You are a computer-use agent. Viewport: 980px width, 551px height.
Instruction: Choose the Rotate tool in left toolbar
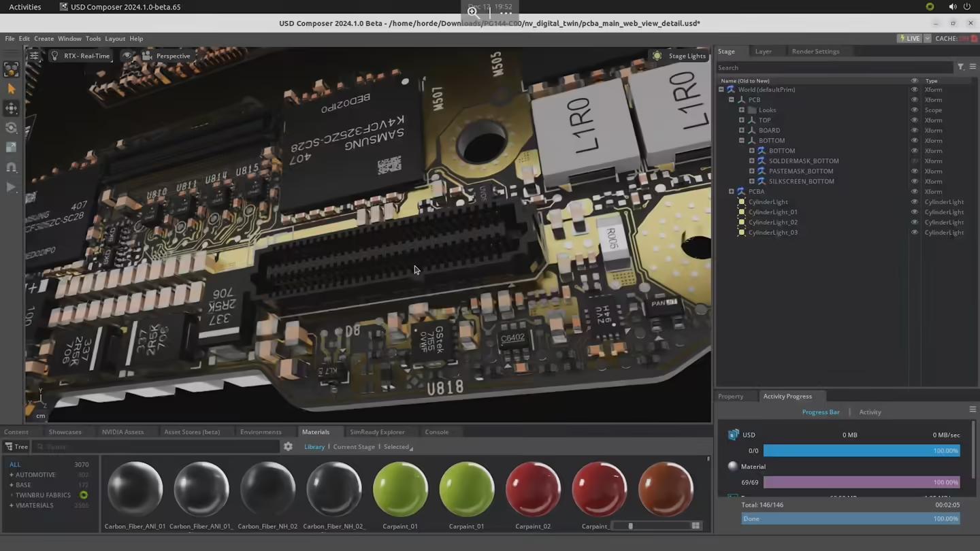point(11,128)
